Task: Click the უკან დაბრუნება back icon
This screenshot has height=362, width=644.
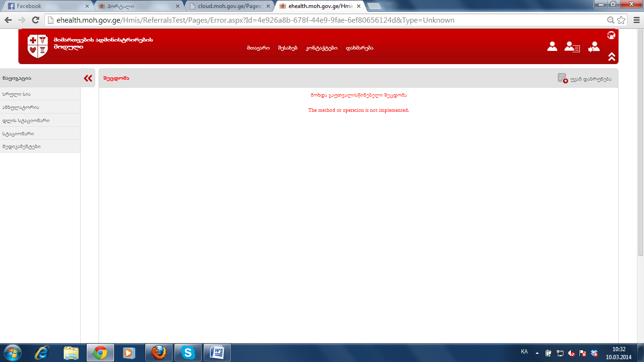Action: click(x=562, y=78)
